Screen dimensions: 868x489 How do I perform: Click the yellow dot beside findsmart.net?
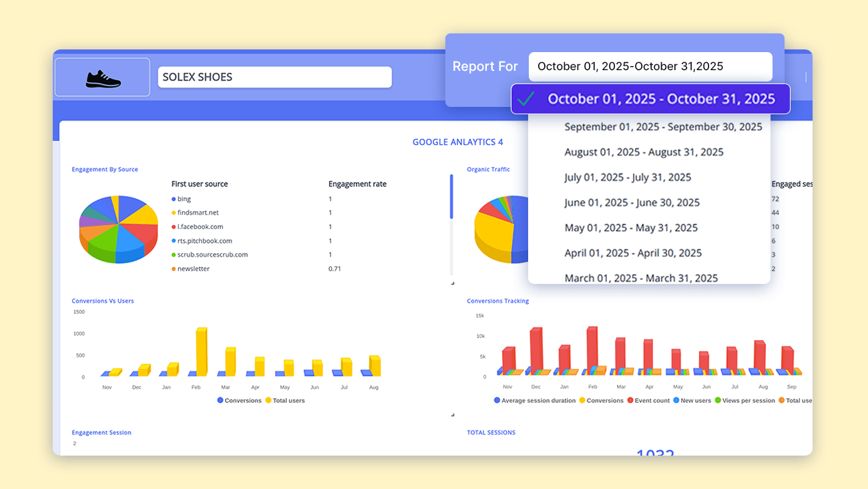(x=174, y=212)
